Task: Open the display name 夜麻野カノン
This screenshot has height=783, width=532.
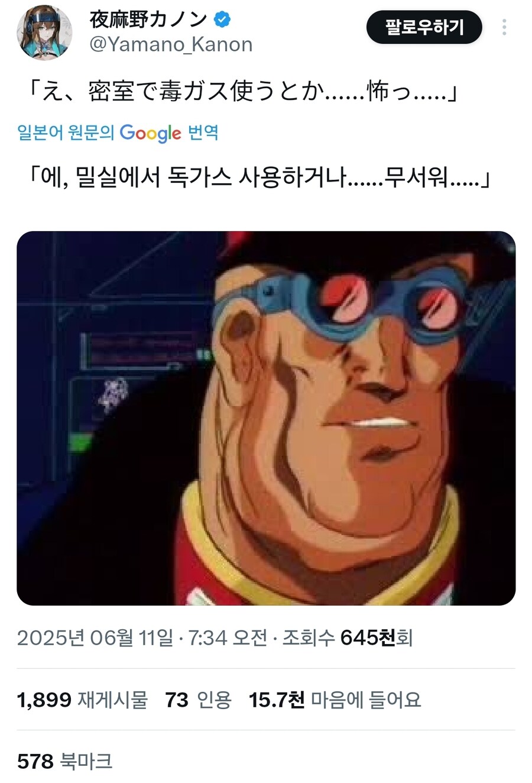Action: click(x=148, y=20)
